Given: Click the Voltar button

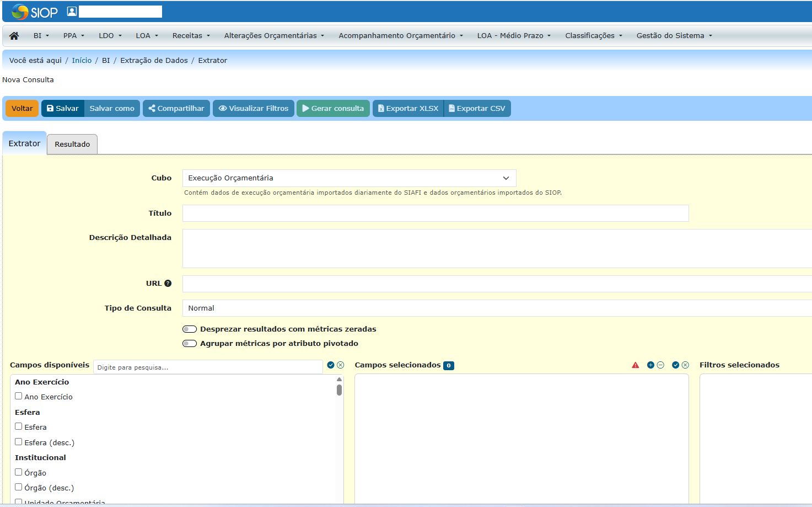Looking at the screenshot, I should coord(22,108).
